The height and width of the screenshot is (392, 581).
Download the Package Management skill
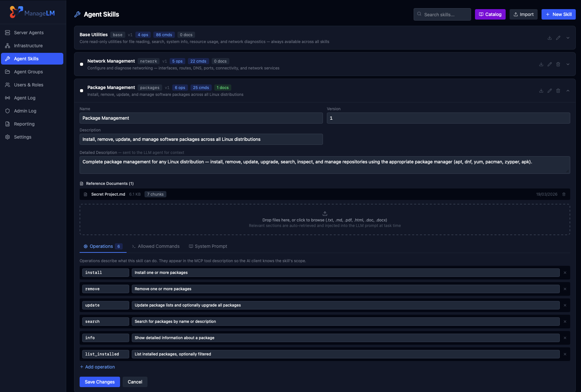click(541, 91)
